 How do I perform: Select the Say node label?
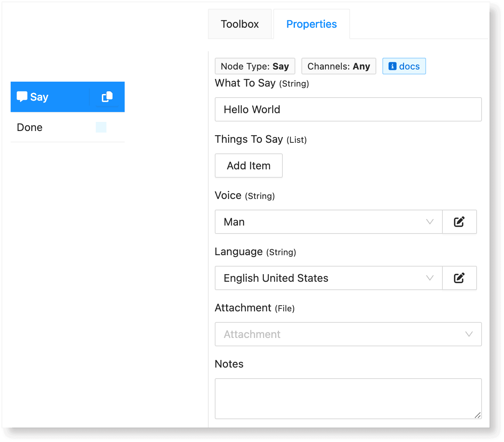coord(39,97)
